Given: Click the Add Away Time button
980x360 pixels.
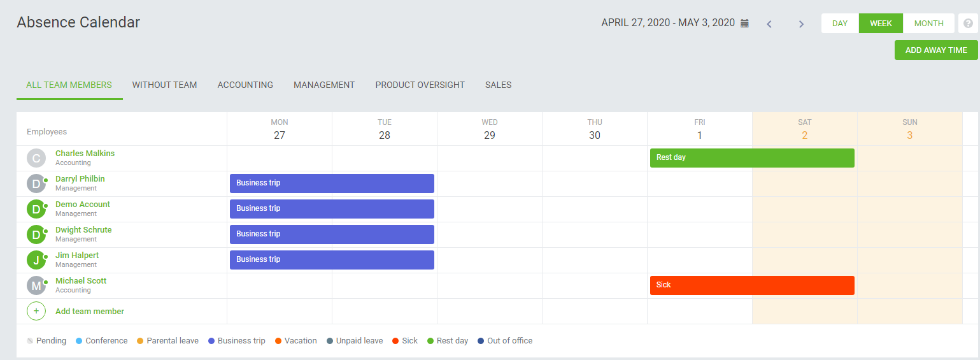Looking at the screenshot, I should click(936, 50).
